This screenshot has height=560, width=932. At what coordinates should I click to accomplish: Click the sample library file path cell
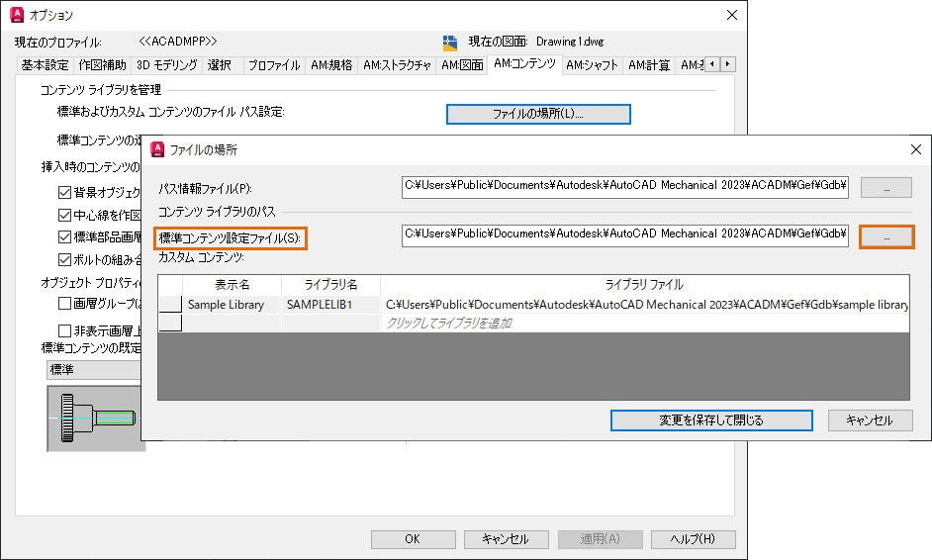tap(645, 305)
